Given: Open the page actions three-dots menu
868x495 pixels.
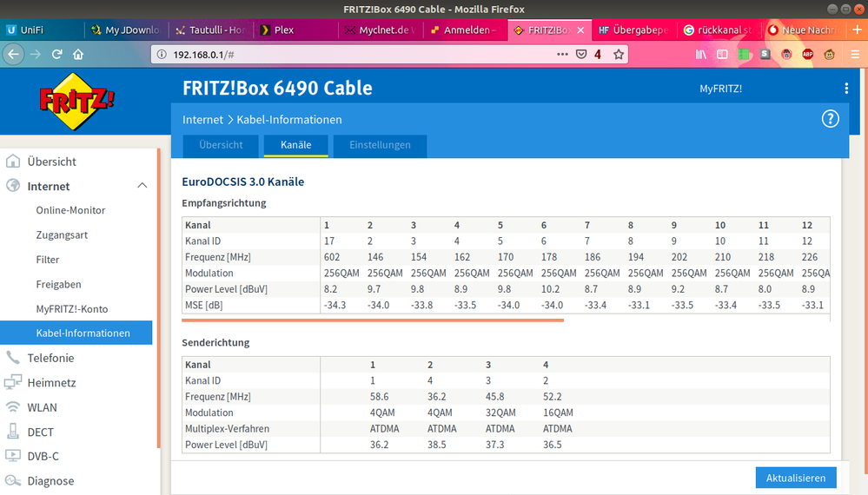Looking at the screenshot, I should [562, 54].
